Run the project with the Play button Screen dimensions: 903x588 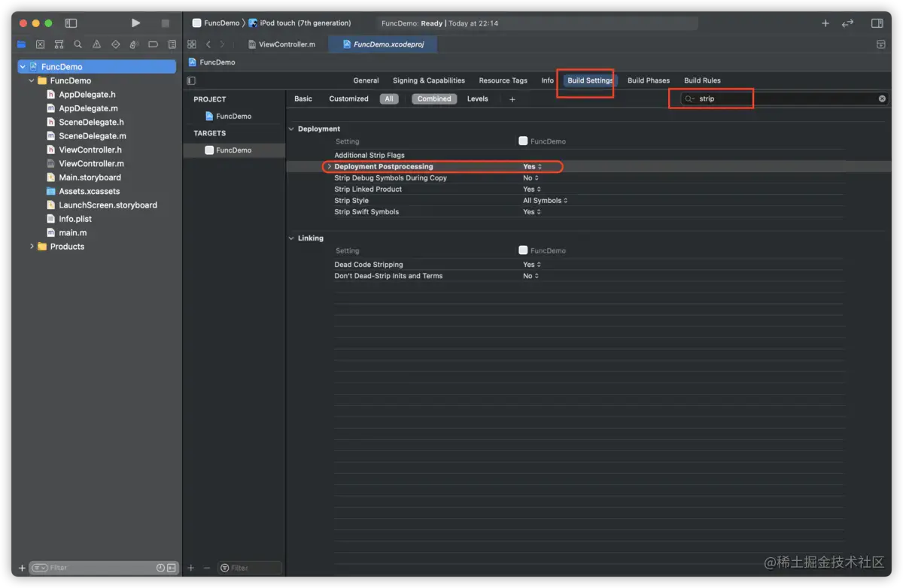[135, 23]
